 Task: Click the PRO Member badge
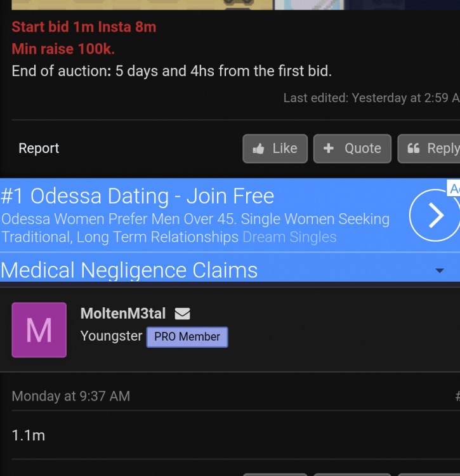tap(187, 337)
